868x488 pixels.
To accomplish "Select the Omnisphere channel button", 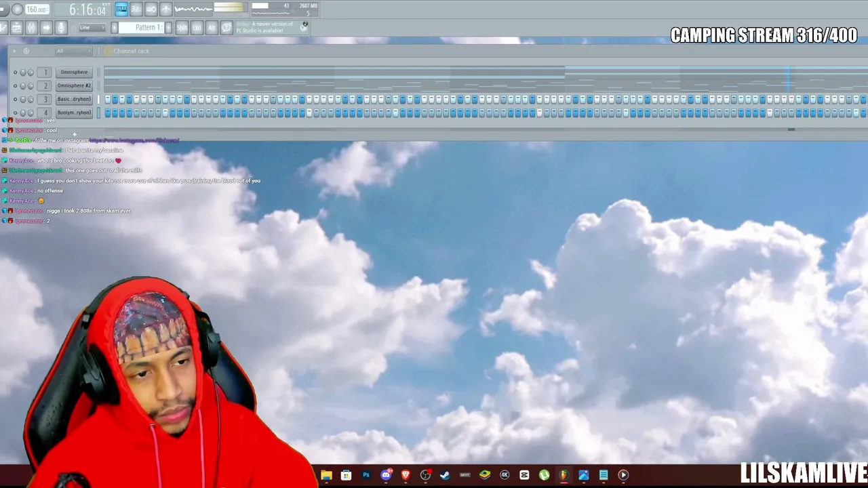I will [74, 72].
